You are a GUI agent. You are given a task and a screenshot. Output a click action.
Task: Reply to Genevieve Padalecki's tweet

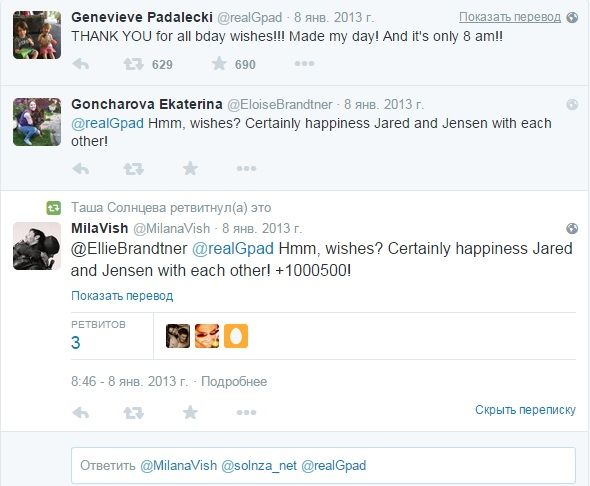pyautogui.click(x=81, y=64)
